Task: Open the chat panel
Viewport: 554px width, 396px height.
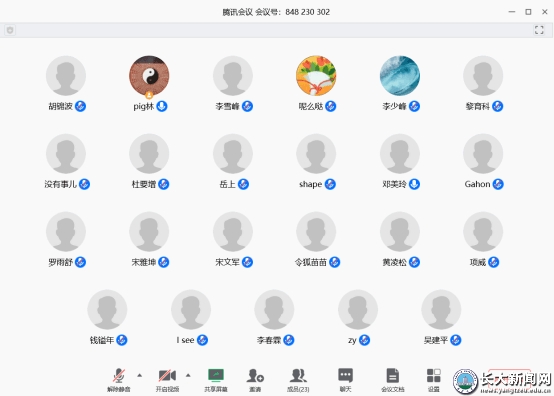Action: (x=346, y=379)
